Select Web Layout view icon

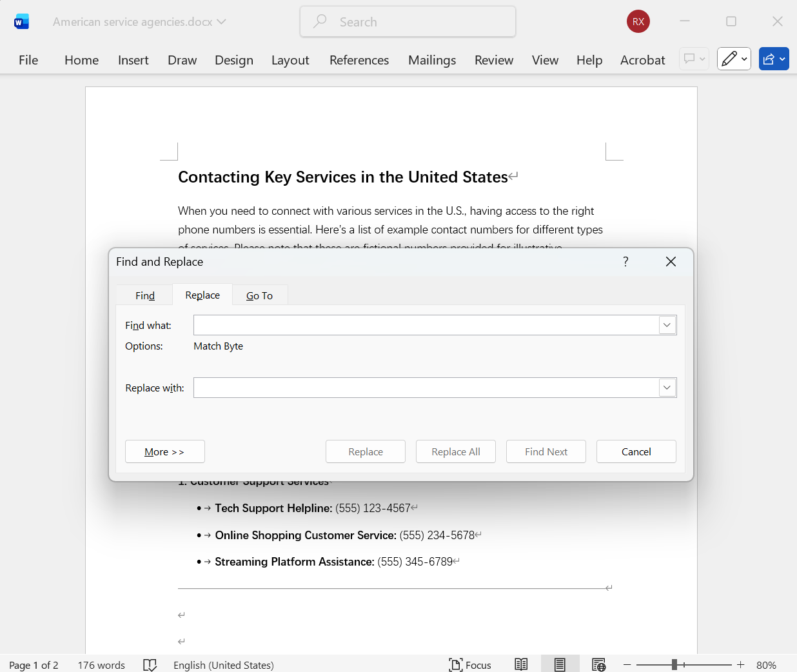coord(598,665)
